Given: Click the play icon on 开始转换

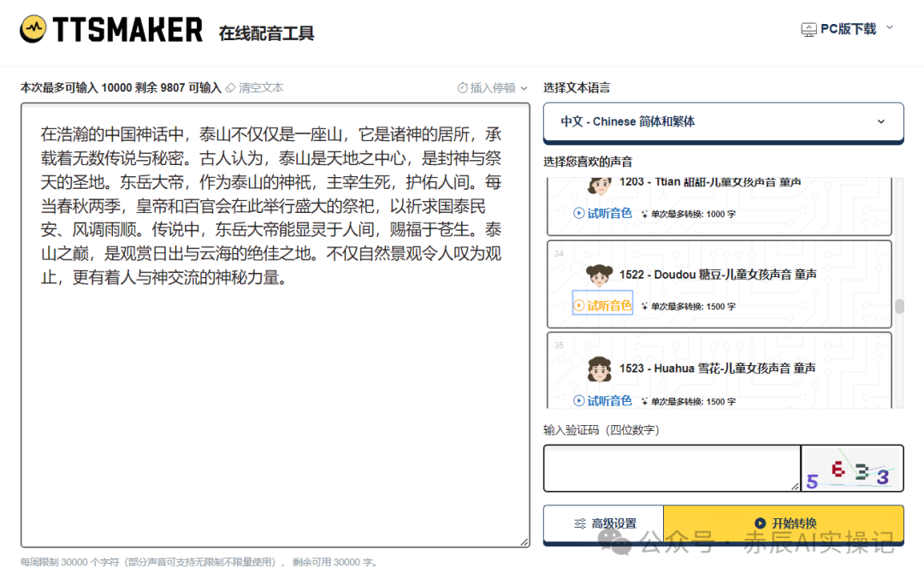Looking at the screenshot, I should coord(761,523).
